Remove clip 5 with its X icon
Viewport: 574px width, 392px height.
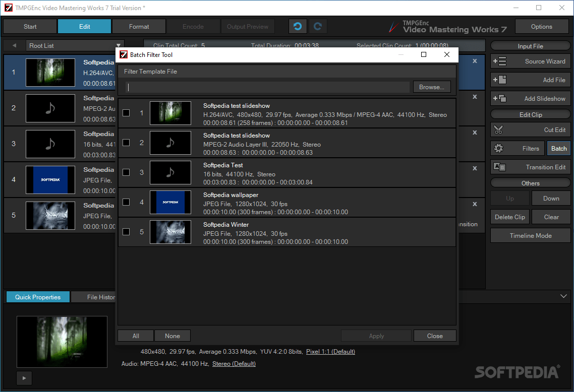point(475,204)
